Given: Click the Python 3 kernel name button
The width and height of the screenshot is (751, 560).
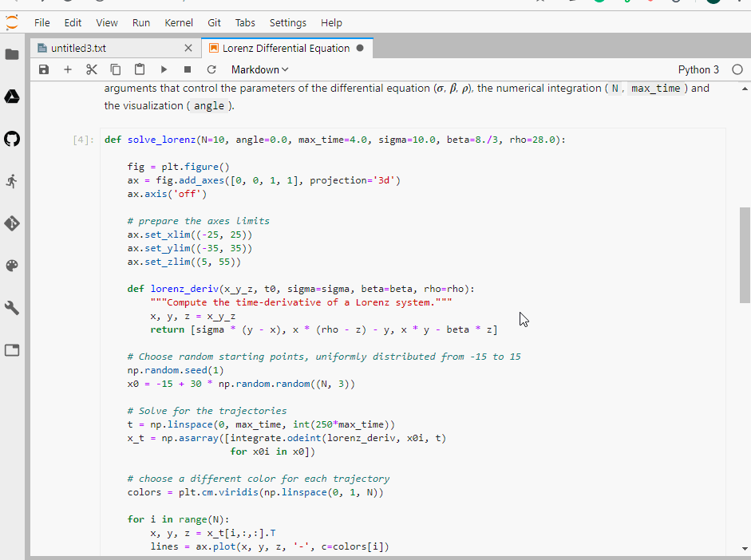Looking at the screenshot, I should coord(698,70).
